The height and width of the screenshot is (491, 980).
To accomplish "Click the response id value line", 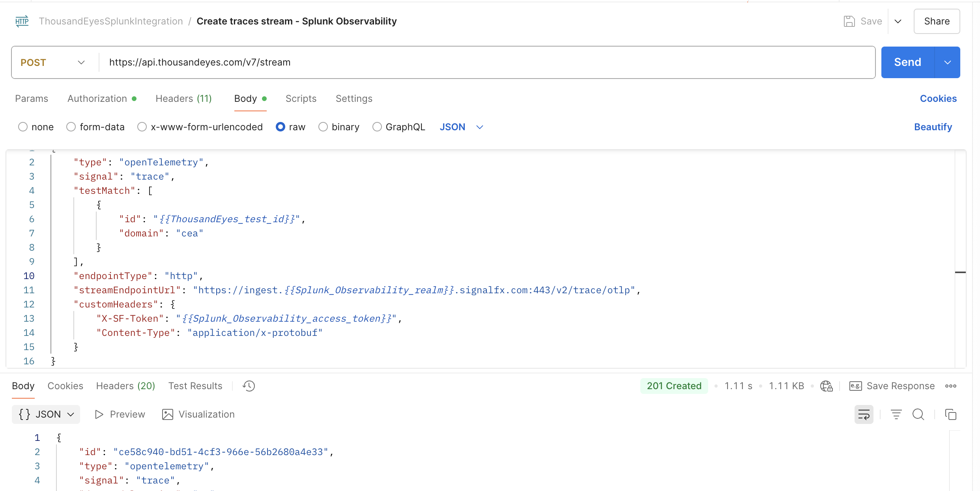I will [206, 452].
